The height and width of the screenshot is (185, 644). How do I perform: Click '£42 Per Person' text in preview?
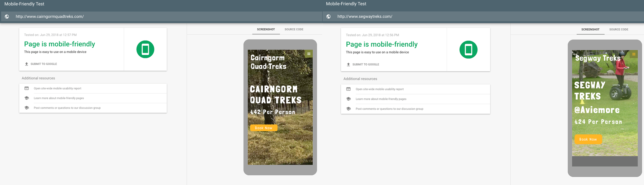coord(272,112)
